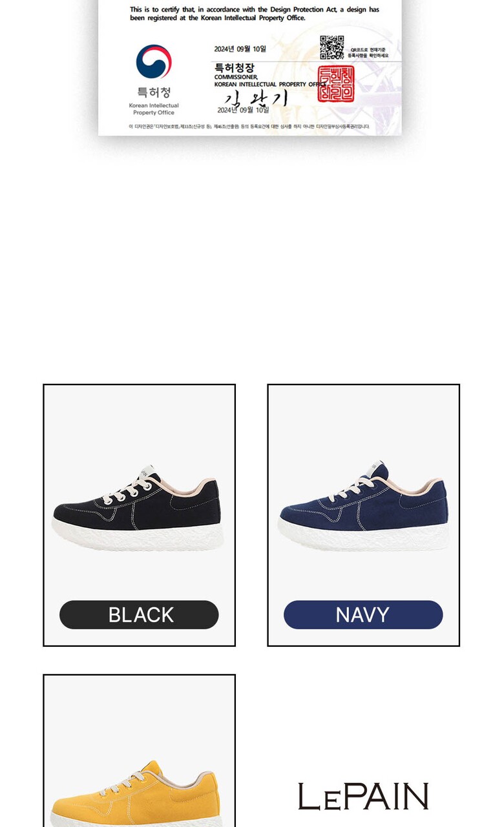The height and width of the screenshot is (827, 504).
Task: Click the Design Protection Act certification sentence
Action: click(x=255, y=14)
